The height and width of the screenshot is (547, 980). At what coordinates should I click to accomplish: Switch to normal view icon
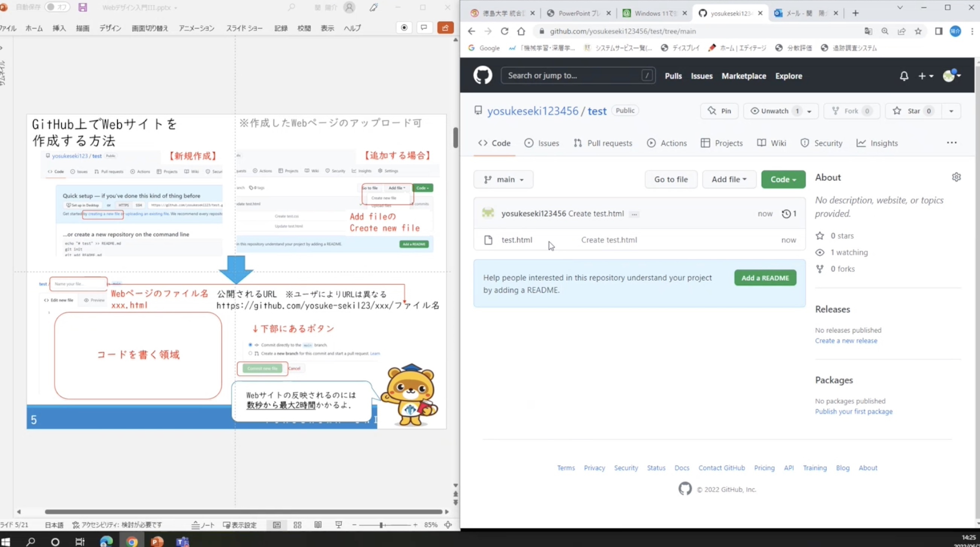tap(277, 525)
